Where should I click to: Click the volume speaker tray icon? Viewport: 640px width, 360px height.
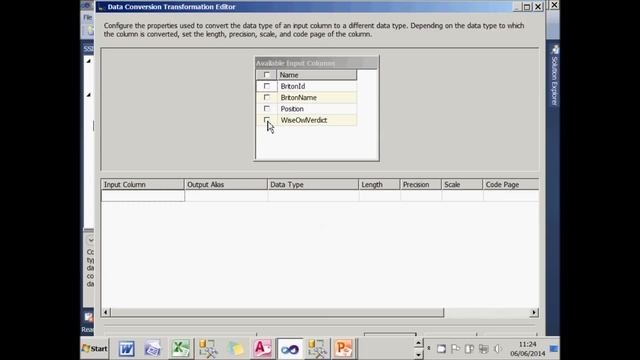pyautogui.click(x=498, y=349)
